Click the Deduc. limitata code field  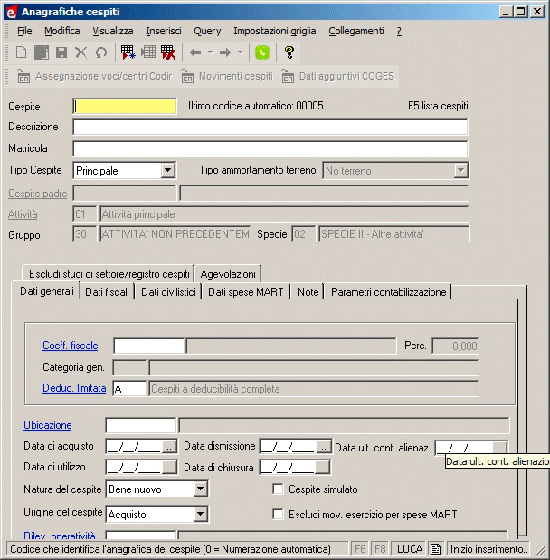click(130, 389)
